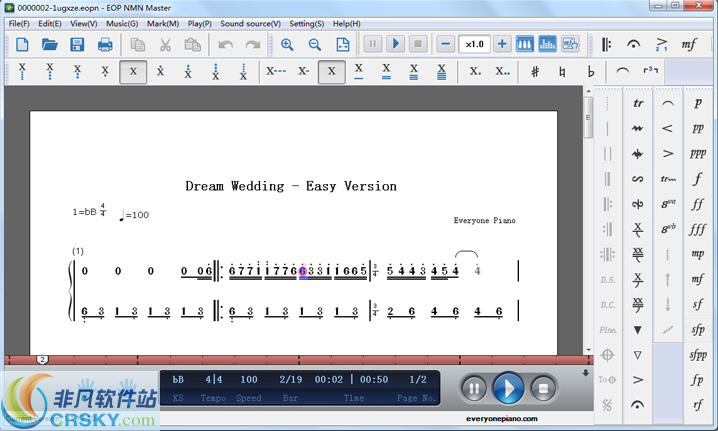Open the Edit(E) menu
Screen dimensions: 718x431
49,23
